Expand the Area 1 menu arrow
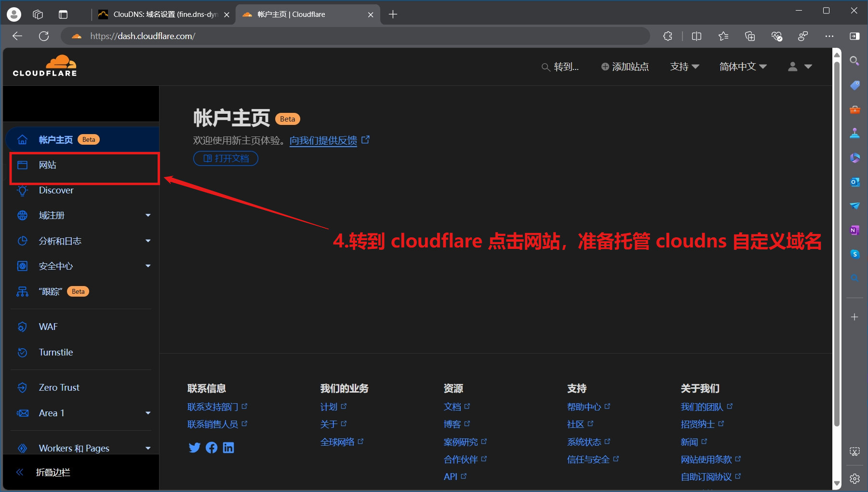Screen dimensions: 868x492 pos(148,413)
